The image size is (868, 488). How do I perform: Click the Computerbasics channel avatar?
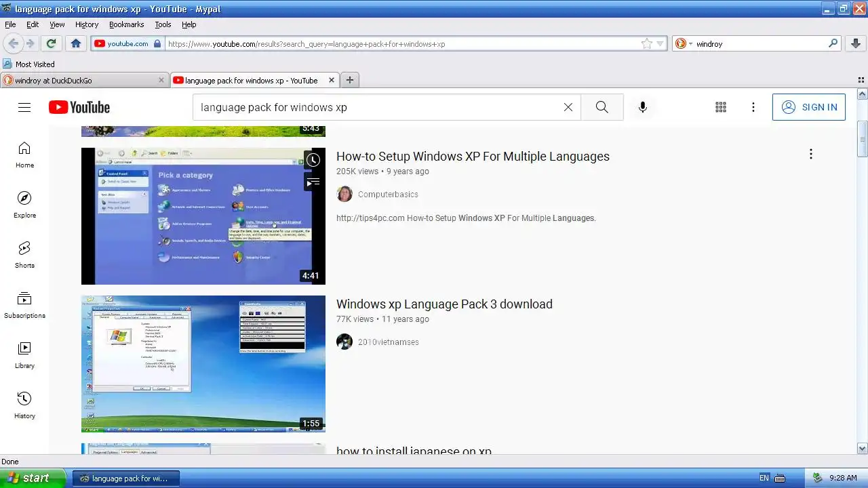point(344,194)
